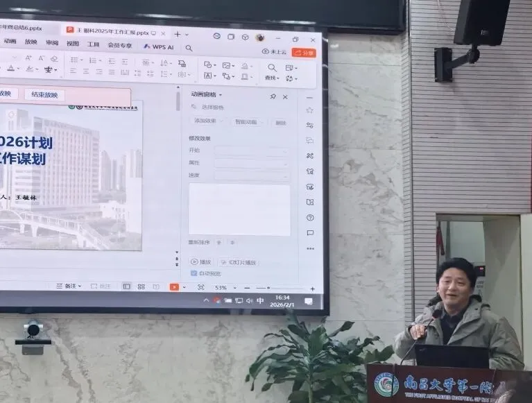The width and height of the screenshot is (532, 403).
Task: Click the clear formatting eraser icon
Action: point(54,59)
